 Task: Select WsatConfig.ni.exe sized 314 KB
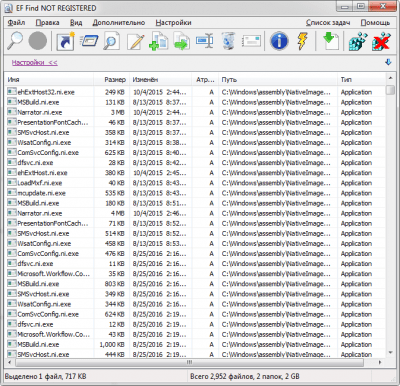(x=44, y=143)
